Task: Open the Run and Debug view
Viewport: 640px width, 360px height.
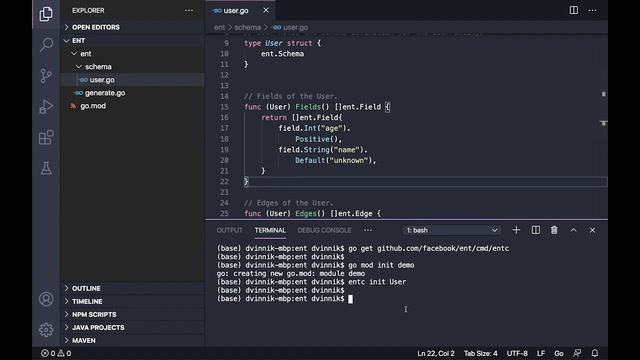Action: click(x=46, y=107)
